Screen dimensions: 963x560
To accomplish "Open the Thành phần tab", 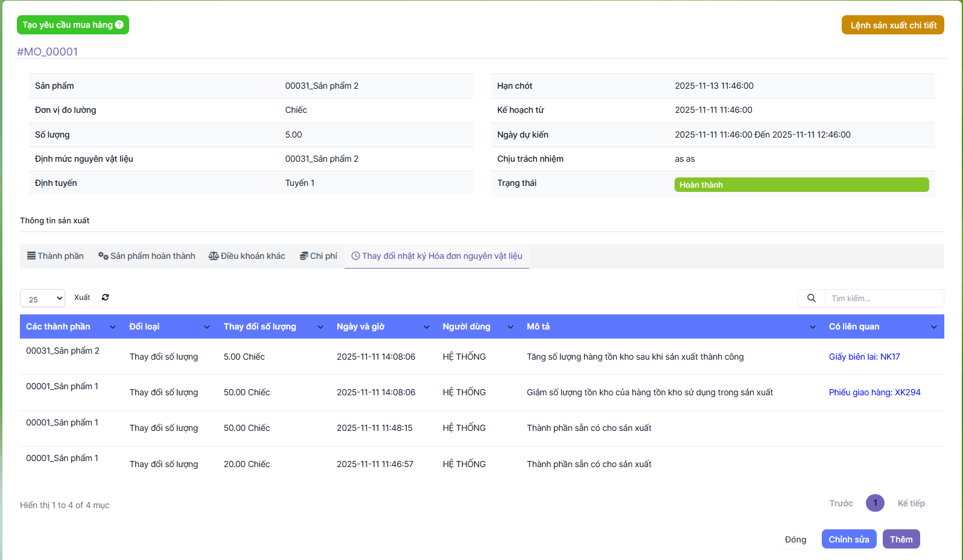I will tap(56, 256).
